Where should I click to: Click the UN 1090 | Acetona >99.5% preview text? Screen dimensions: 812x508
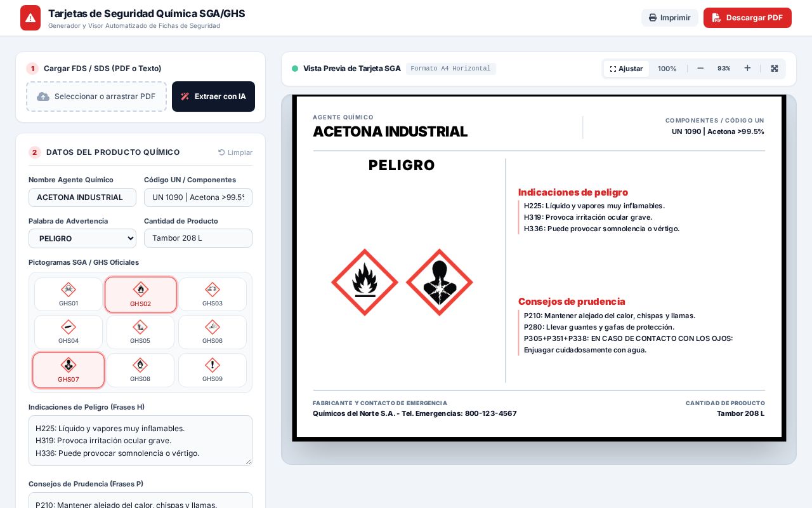click(718, 131)
